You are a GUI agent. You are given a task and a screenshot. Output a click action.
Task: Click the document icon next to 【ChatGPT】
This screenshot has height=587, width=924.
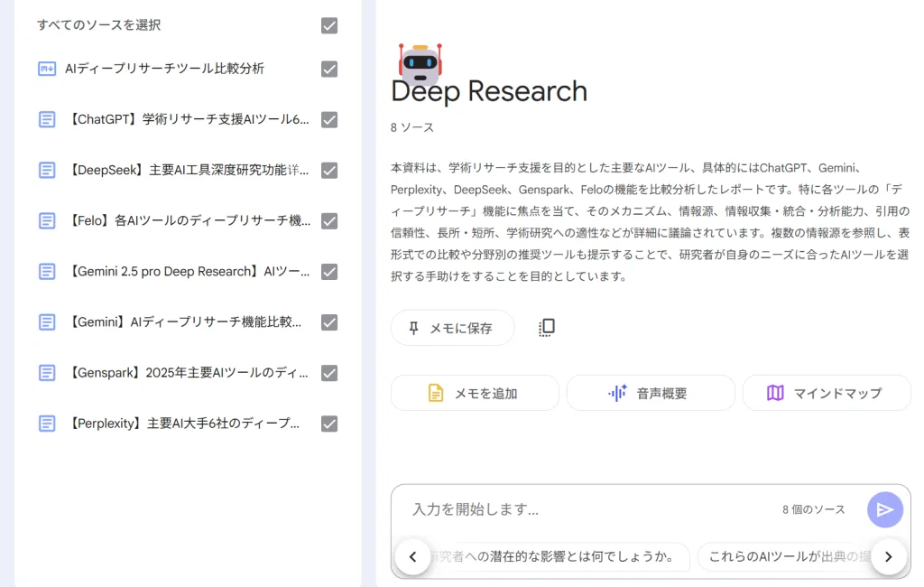(47, 120)
